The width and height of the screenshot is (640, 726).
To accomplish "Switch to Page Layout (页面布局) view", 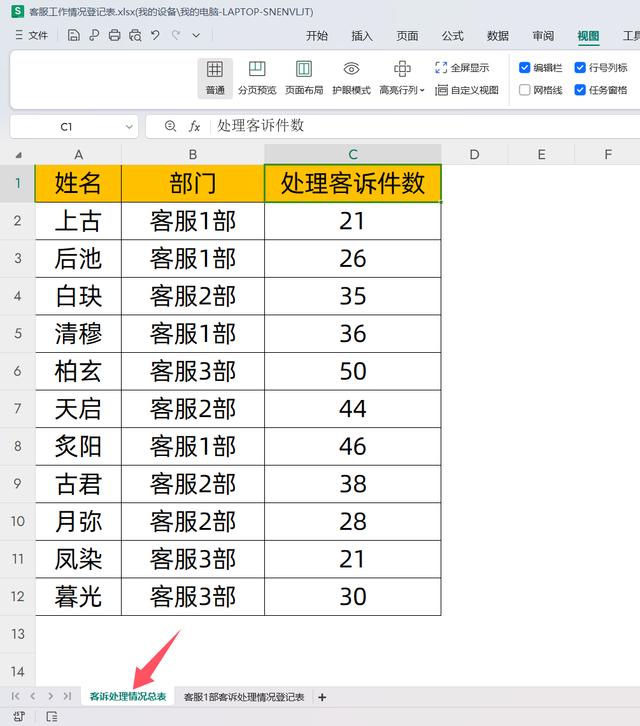I will coord(304,77).
